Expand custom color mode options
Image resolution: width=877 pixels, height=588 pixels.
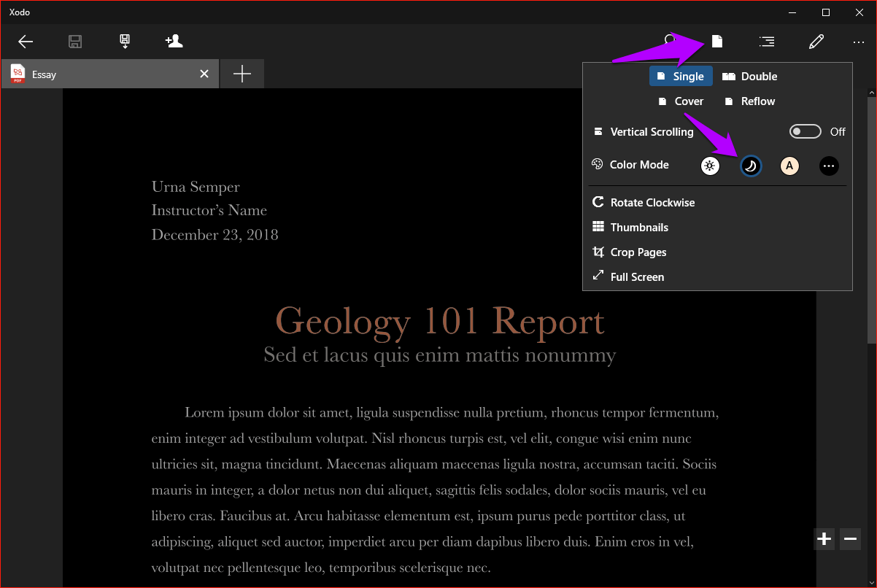tap(828, 166)
